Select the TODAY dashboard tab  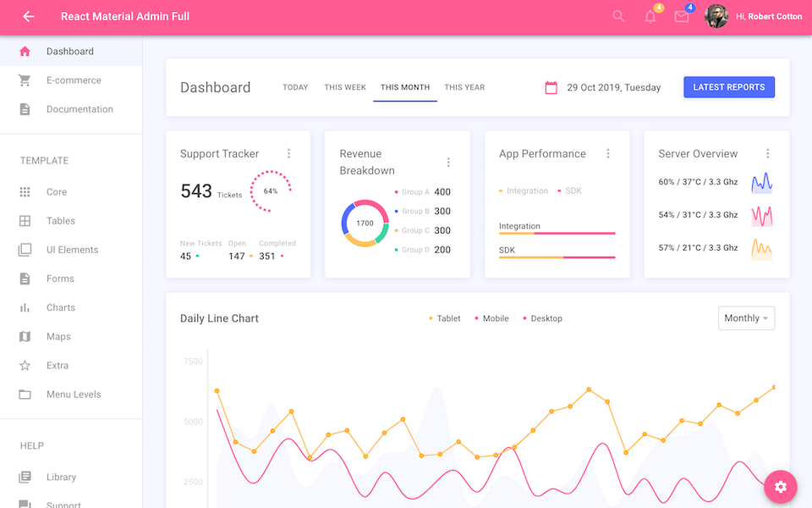(295, 86)
